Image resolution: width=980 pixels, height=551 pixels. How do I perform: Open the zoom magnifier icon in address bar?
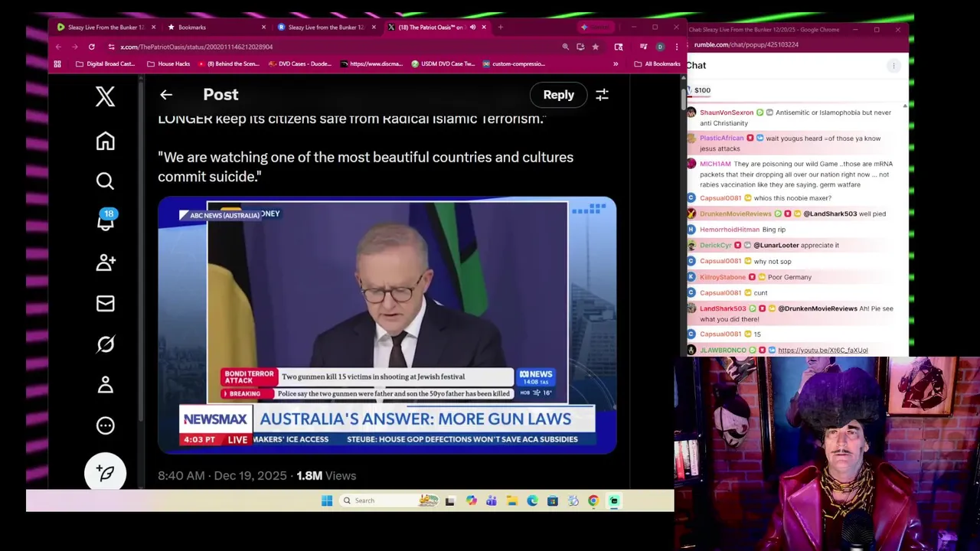coord(566,47)
